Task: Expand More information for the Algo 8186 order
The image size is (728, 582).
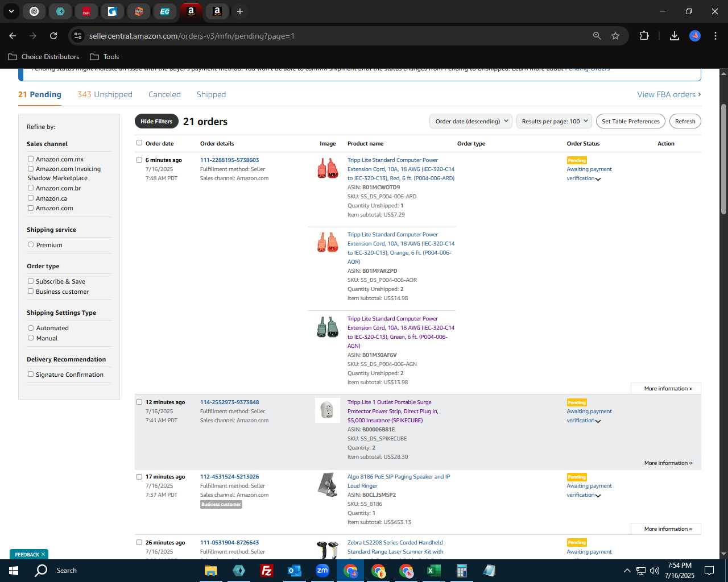Action: (x=668, y=529)
